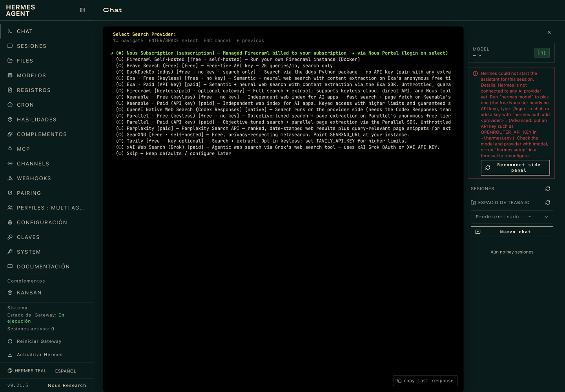Navigate to Modelos
Viewport: 565px width, 392px height.
47,76
